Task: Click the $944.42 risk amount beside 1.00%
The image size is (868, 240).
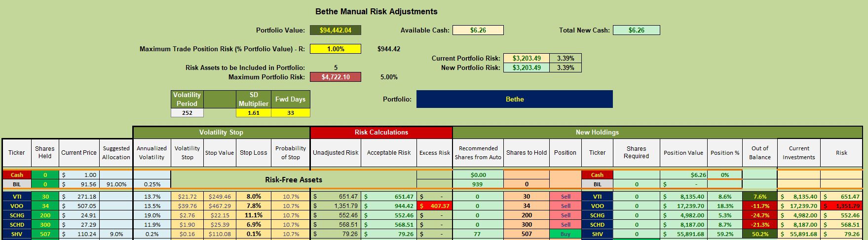Action: coord(389,49)
